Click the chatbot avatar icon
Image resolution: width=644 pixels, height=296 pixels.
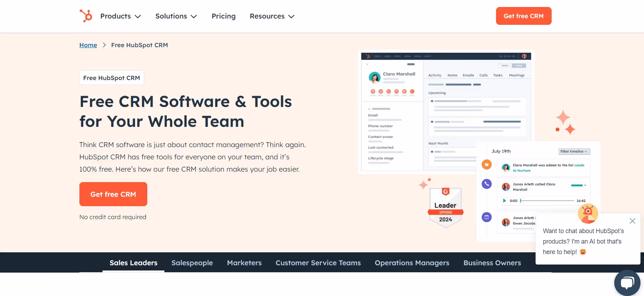588,213
